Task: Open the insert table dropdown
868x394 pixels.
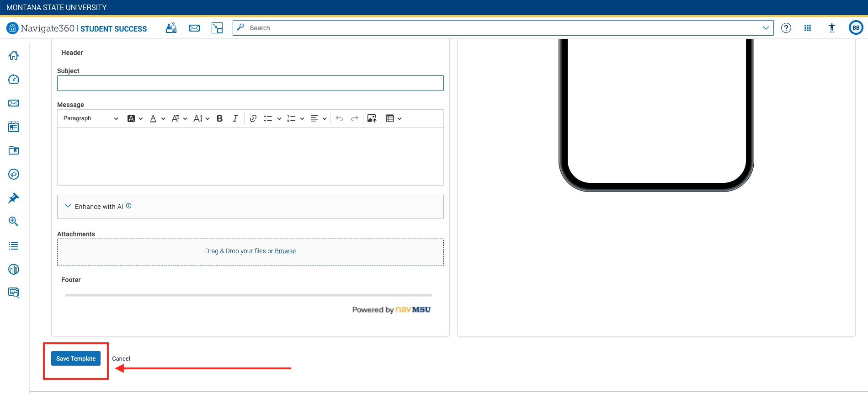Action: (394, 118)
